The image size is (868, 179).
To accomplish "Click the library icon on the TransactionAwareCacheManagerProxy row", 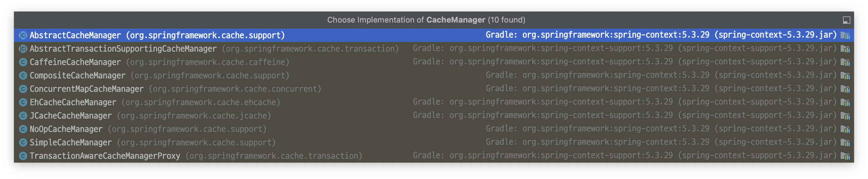I will [845, 156].
